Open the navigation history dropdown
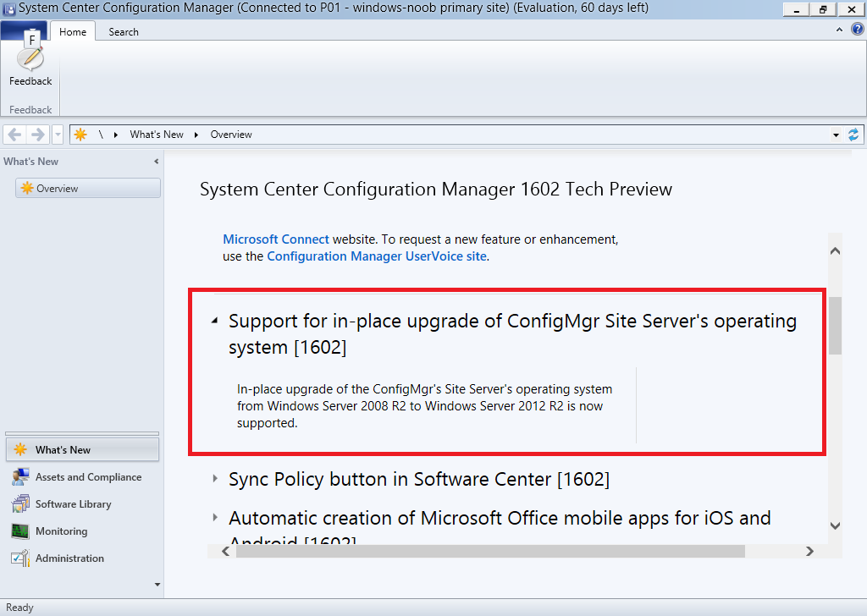 pyautogui.click(x=58, y=135)
